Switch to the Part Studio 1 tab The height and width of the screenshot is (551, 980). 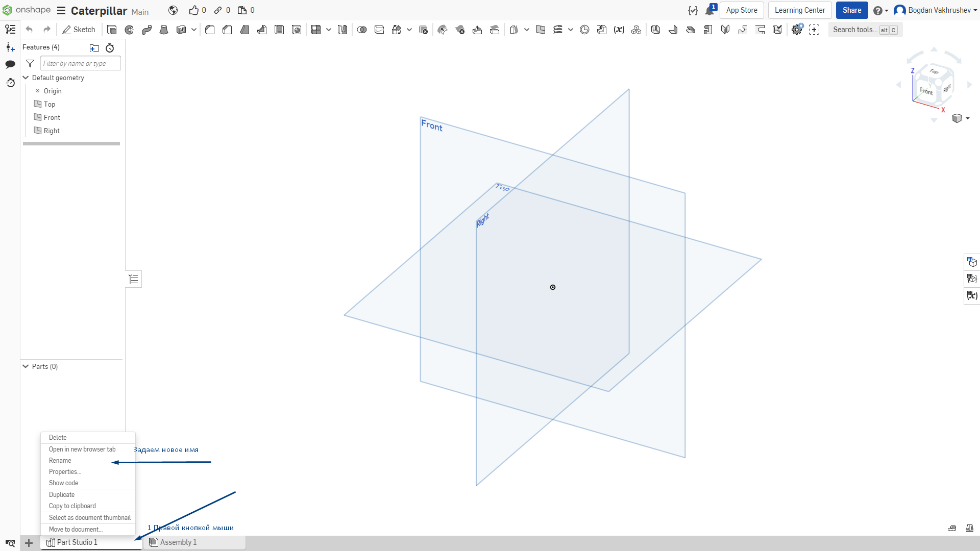(91, 542)
